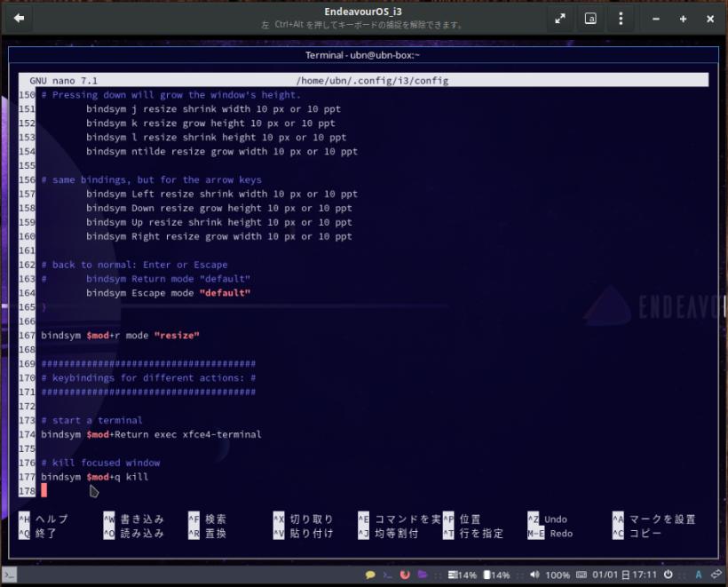The image size is (728, 587).
Task: Click the ^A マークを設置 set mark shortcut
Action: point(654,519)
